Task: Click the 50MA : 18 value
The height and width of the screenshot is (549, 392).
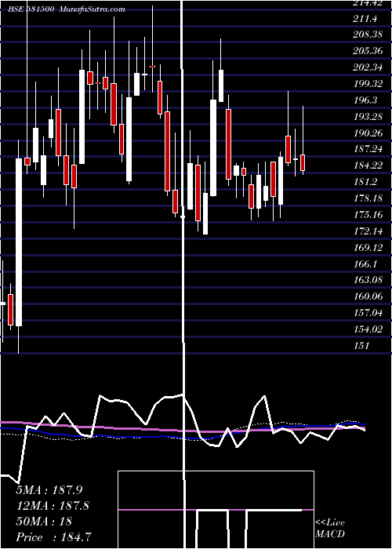Action: (x=44, y=522)
